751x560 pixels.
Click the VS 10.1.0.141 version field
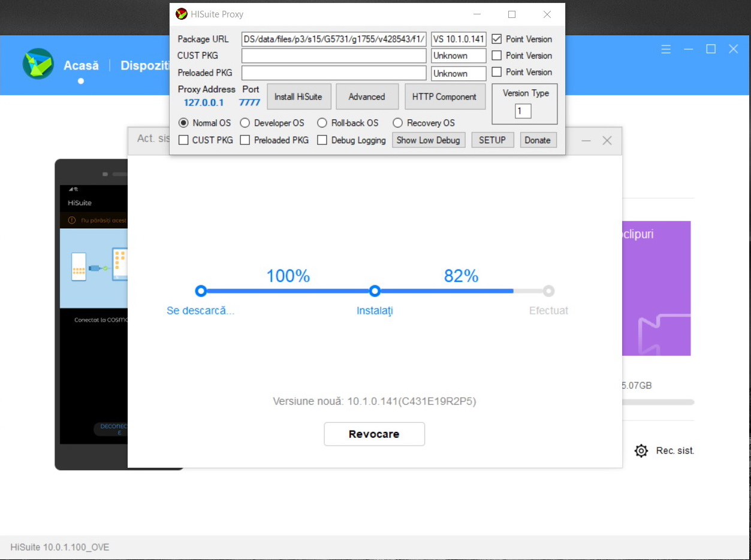tap(459, 40)
